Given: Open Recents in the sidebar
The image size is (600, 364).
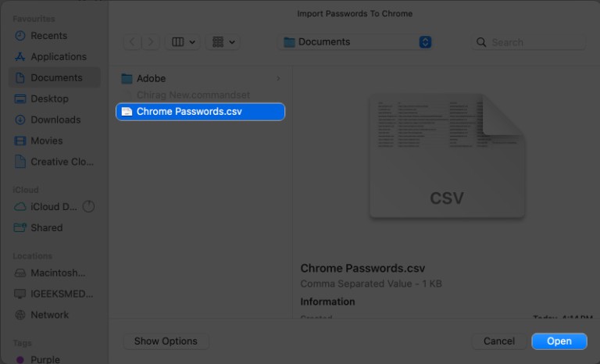Looking at the screenshot, I should 48,36.
